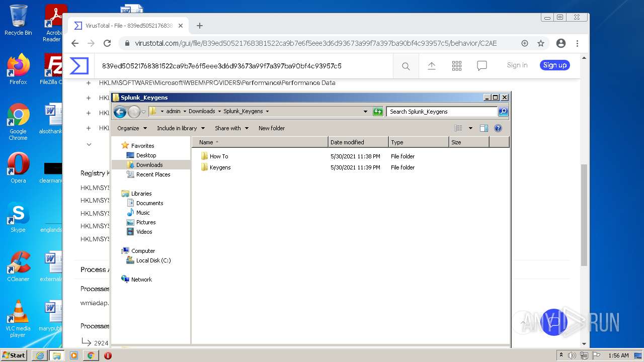The image size is (644, 362).
Task: Select Network in navigation pane
Action: pos(141,280)
